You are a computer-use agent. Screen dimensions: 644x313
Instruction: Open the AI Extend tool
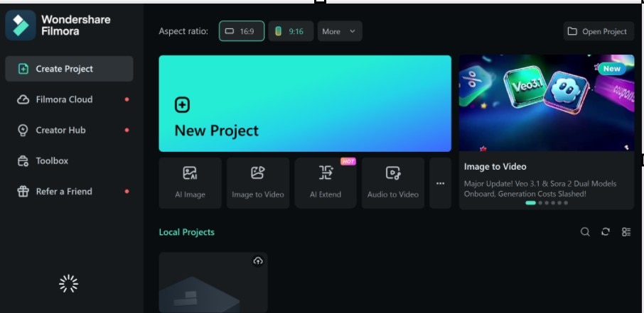tap(326, 183)
